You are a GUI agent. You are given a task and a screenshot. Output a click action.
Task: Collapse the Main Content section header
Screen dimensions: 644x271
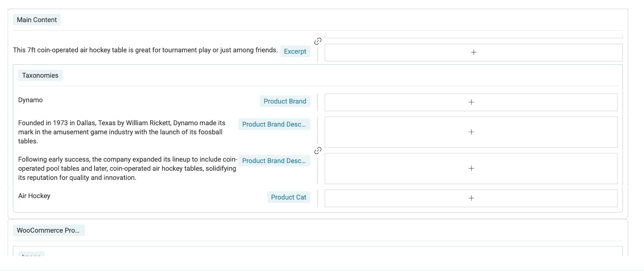click(x=37, y=20)
